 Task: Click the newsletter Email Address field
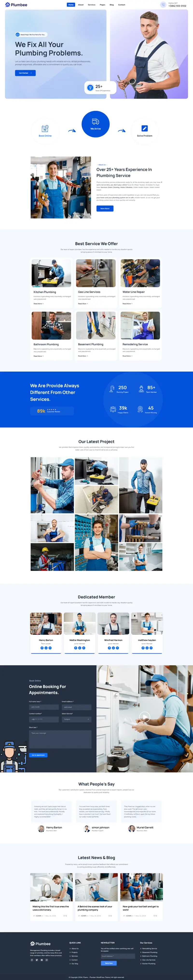pos(118,956)
